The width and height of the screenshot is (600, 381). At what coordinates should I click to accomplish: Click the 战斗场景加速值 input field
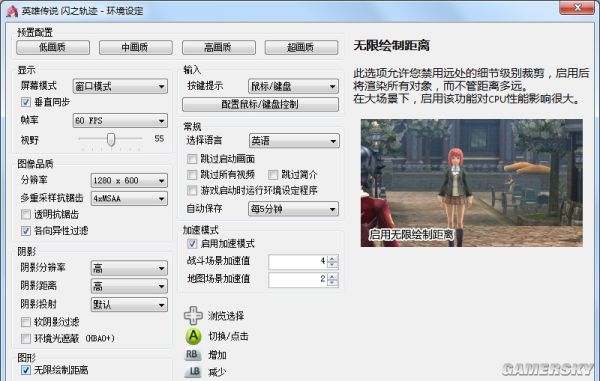click(x=298, y=262)
